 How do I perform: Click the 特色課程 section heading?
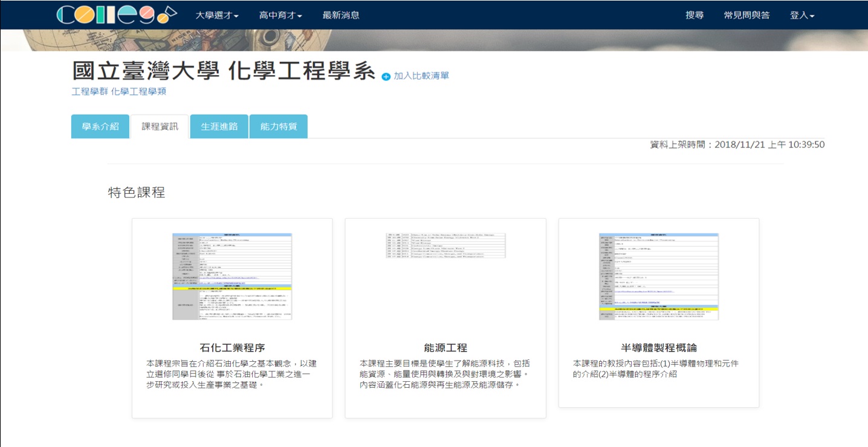(x=137, y=193)
